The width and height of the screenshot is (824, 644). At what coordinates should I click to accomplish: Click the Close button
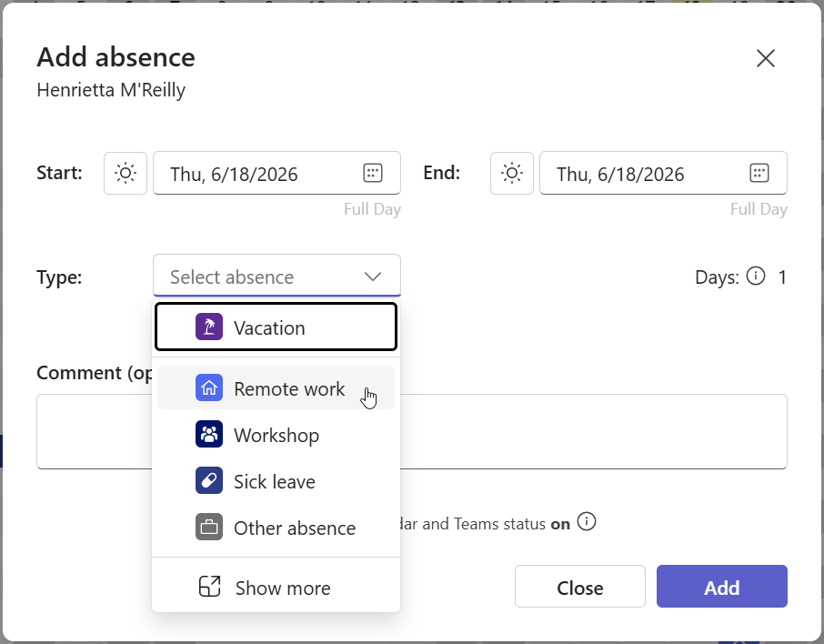[x=580, y=587]
